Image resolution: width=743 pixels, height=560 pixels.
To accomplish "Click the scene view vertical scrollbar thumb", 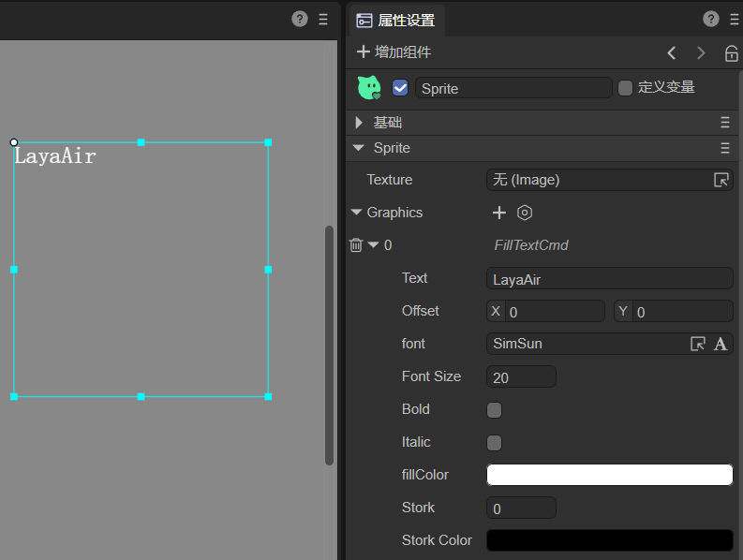I will (x=329, y=346).
